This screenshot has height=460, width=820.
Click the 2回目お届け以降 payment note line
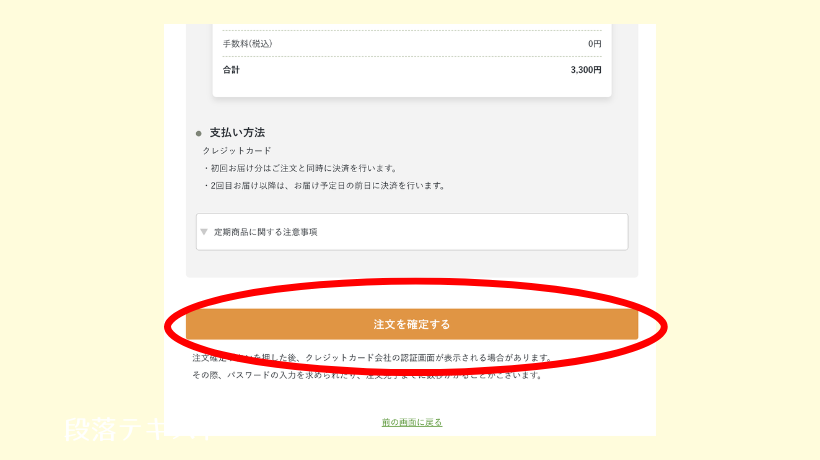[x=324, y=186]
